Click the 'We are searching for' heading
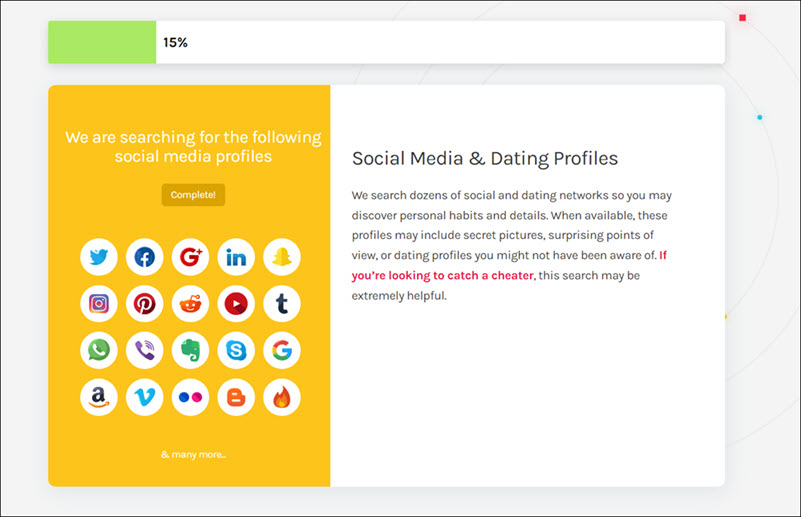The height and width of the screenshot is (517, 801). (x=193, y=147)
